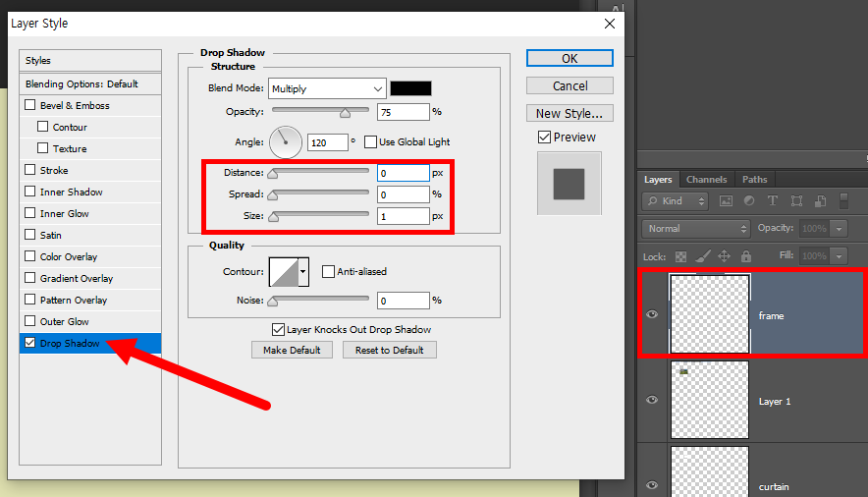
Task: Enable the Pattern Overlay checkbox
Action: tap(30, 299)
